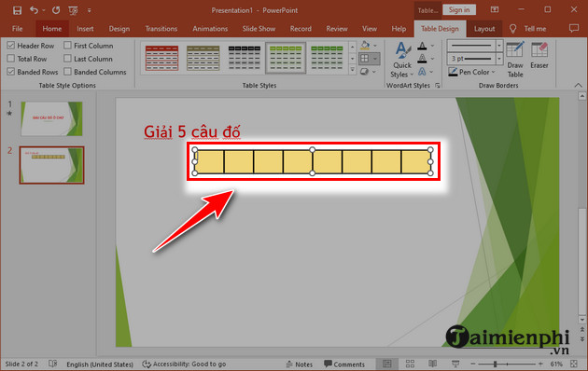The width and height of the screenshot is (588, 371).
Task: Select the highlighted light green table style
Action: pyautogui.click(x=286, y=58)
